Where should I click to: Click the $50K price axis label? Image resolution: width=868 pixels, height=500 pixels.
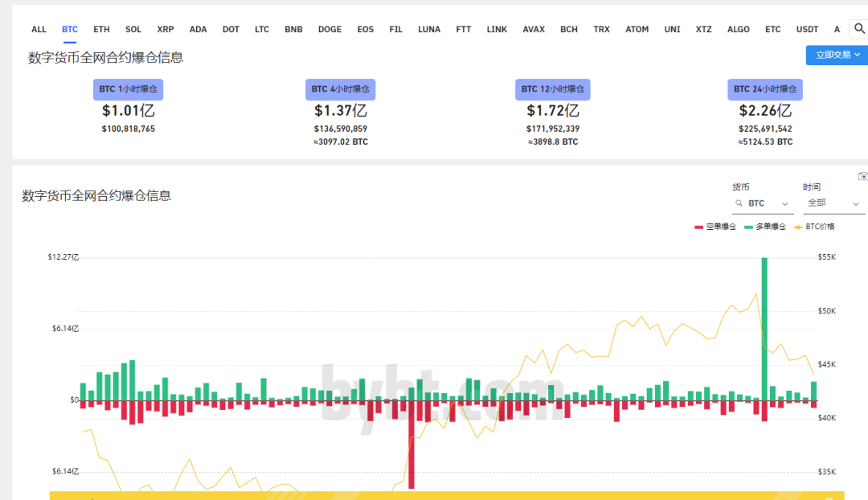(826, 310)
